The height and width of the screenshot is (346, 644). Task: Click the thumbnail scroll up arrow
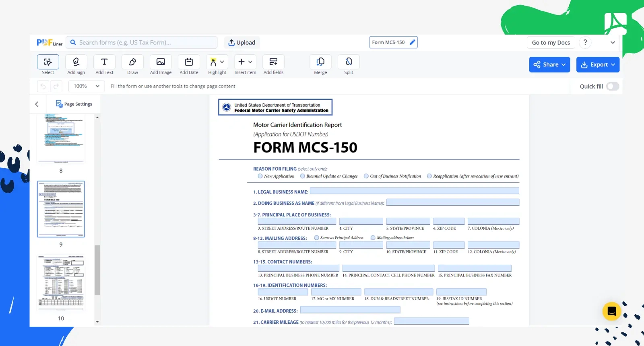click(97, 117)
